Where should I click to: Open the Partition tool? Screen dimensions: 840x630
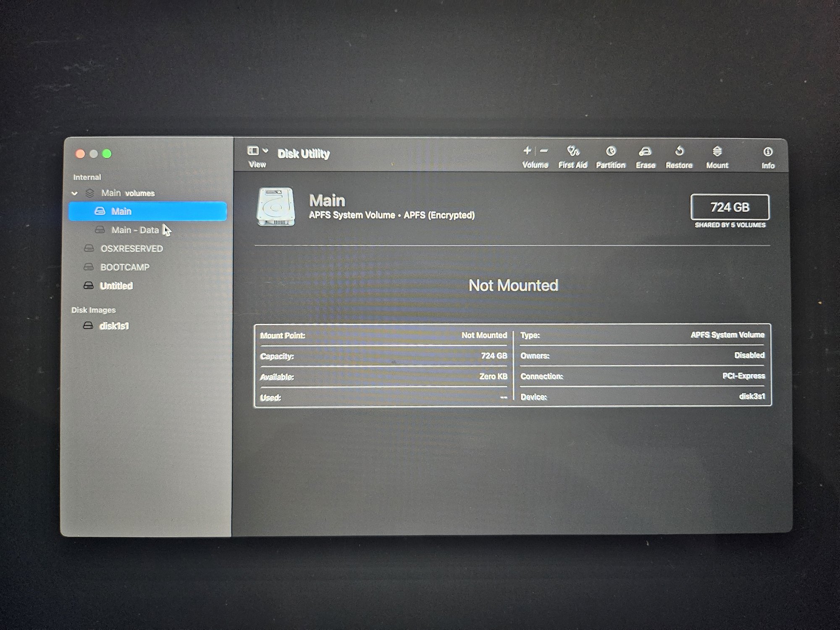click(610, 152)
